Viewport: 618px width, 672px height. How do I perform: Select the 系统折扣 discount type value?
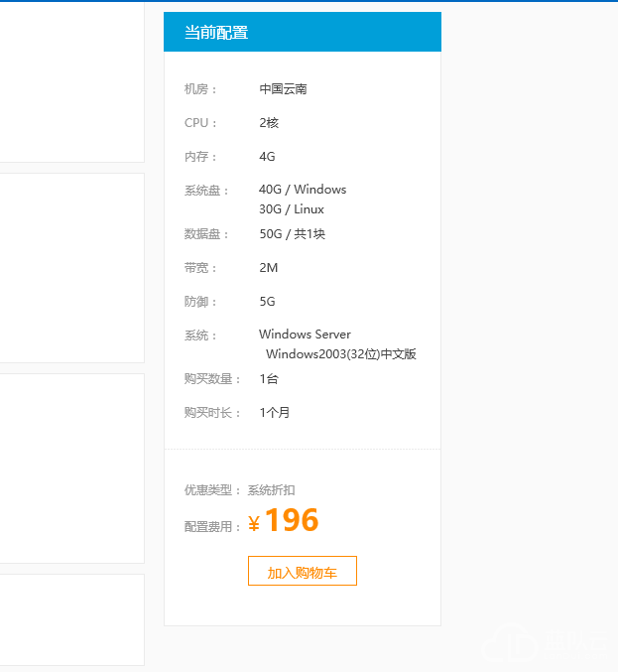(x=272, y=490)
